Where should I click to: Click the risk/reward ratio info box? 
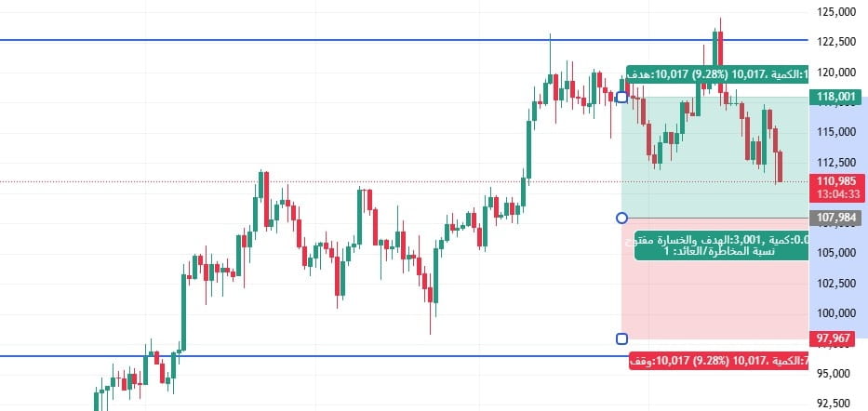[721, 245]
